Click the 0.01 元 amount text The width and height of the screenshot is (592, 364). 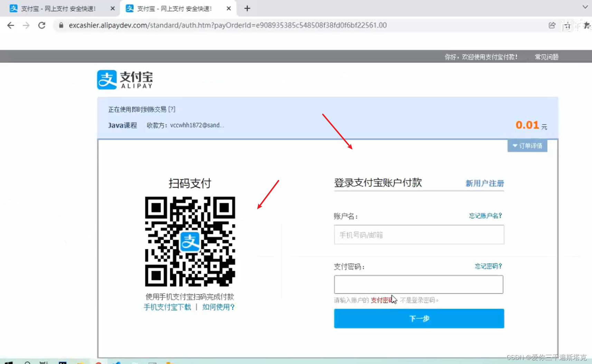point(531,125)
